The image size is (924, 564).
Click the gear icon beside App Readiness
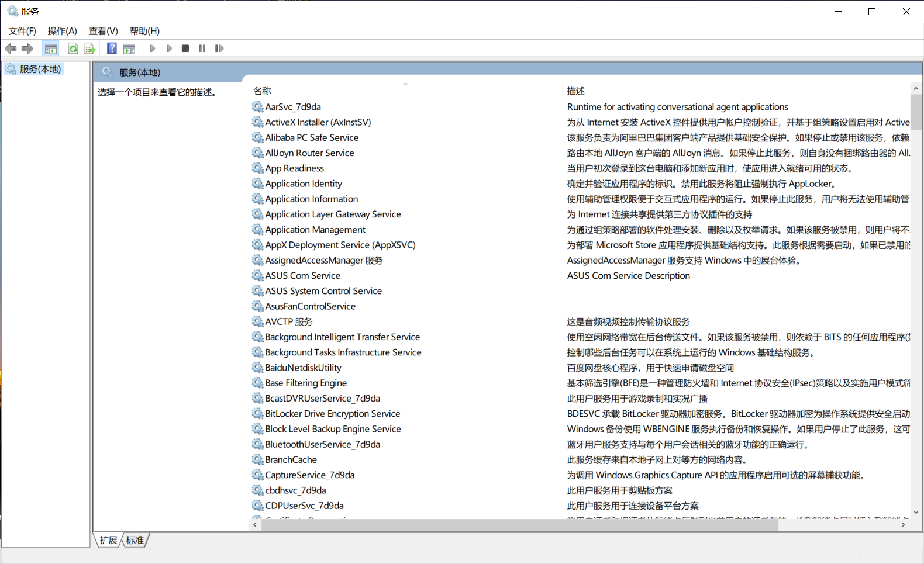click(x=257, y=168)
